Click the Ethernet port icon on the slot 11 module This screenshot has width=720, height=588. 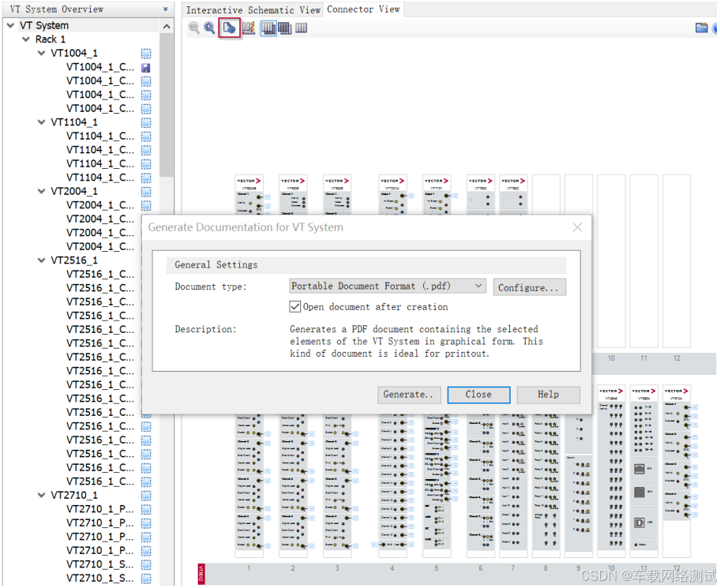[x=639, y=469]
